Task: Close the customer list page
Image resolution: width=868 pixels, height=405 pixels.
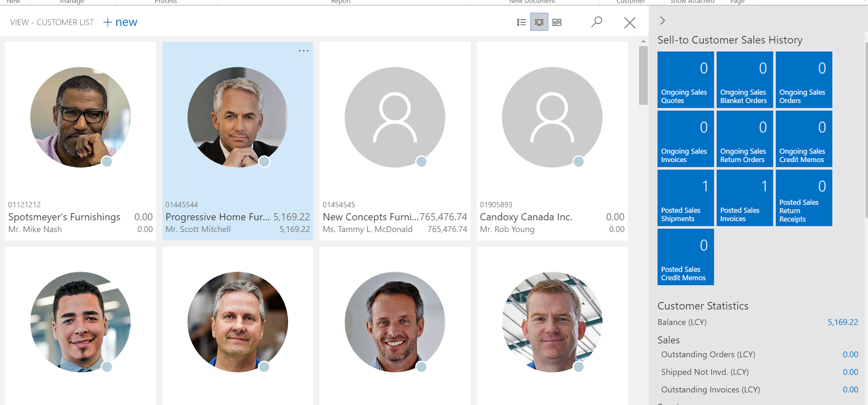Action: [x=630, y=23]
